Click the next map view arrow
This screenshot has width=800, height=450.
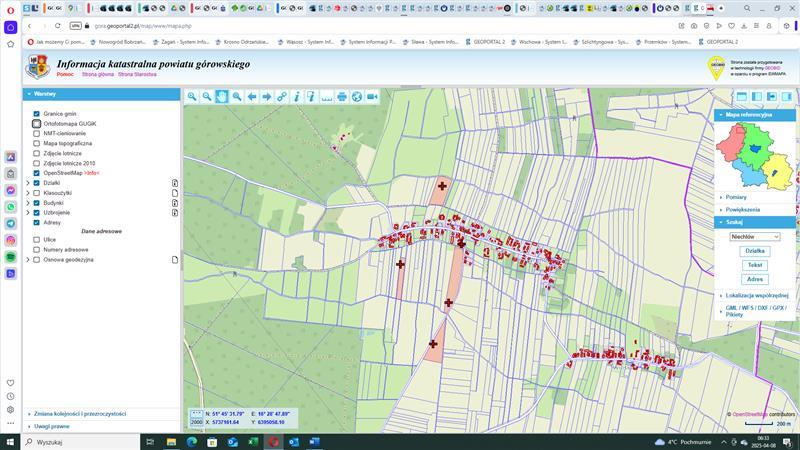pyautogui.click(x=267, y=96)
